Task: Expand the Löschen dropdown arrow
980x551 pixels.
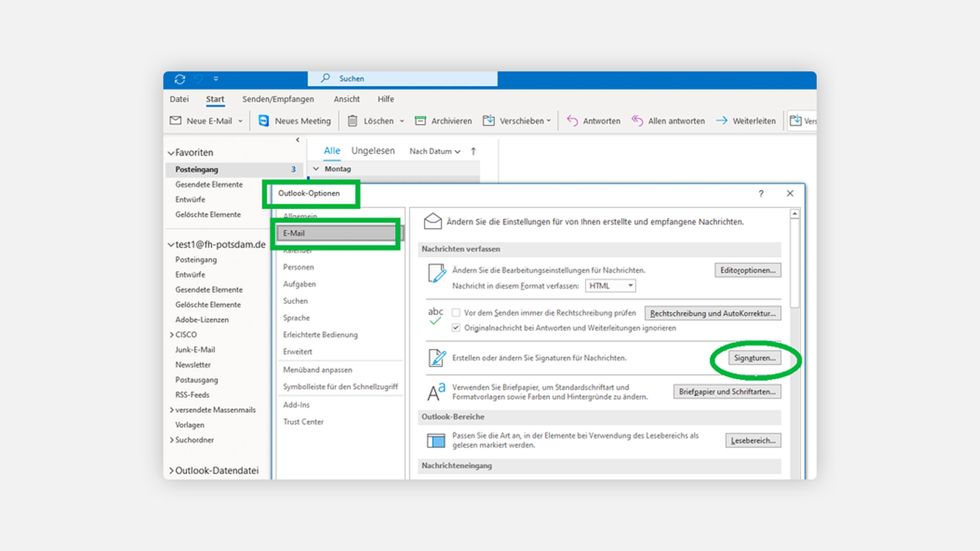Action: point(402,121)
